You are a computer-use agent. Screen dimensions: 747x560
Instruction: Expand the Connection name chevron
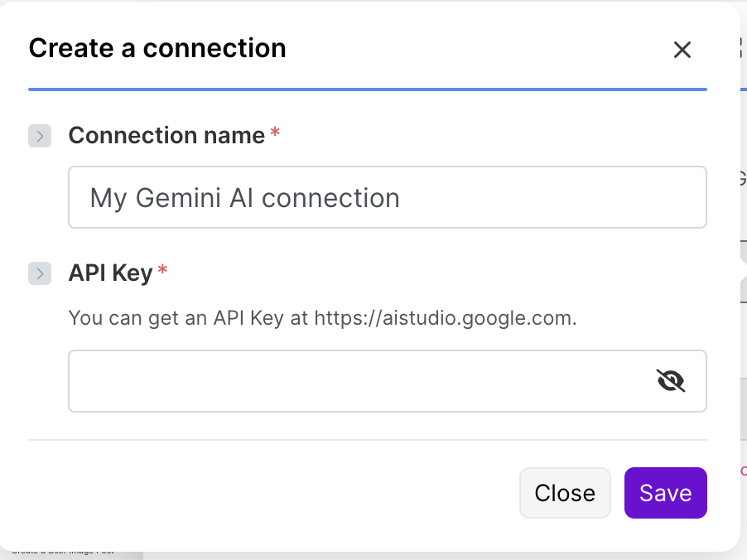[40, 136]
